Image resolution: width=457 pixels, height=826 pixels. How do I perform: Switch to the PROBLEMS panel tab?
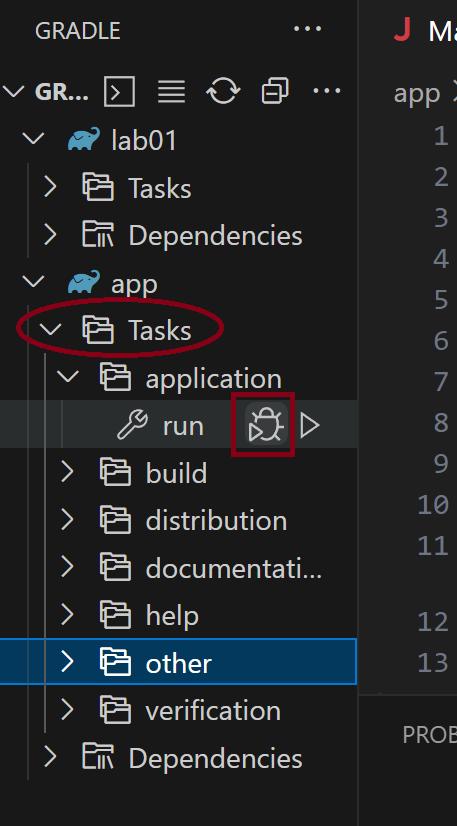pos(429,734)
